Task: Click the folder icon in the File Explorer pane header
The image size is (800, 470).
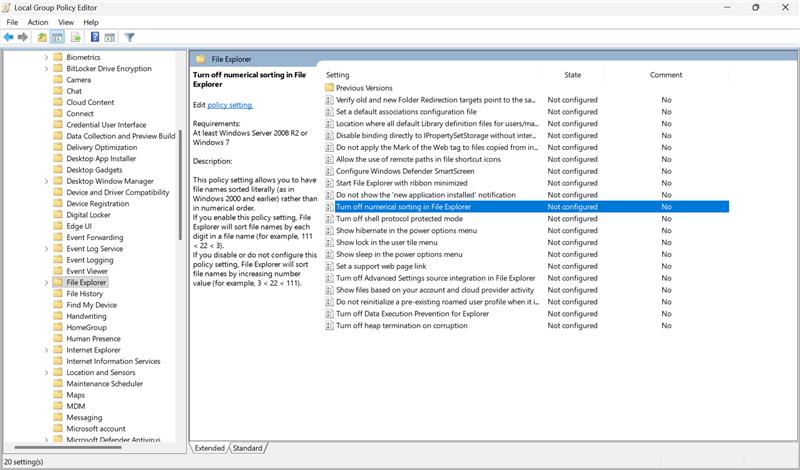Action: (201, 59)
